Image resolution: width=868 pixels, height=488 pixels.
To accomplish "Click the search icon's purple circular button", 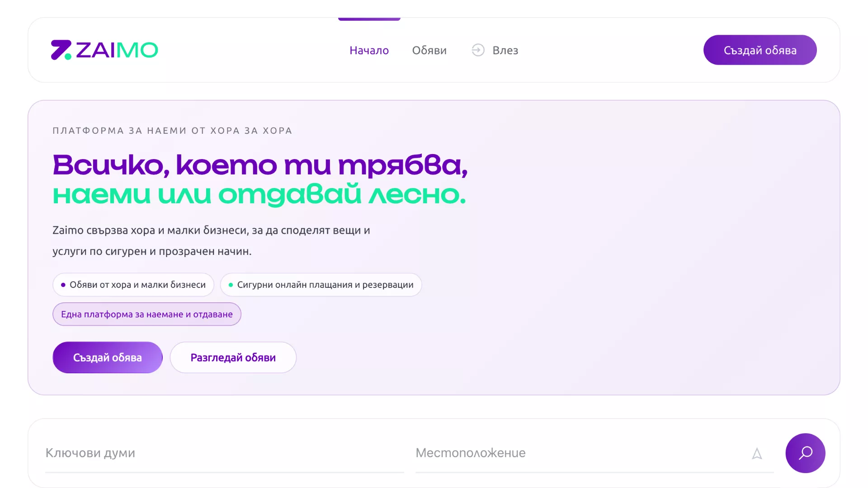I will pyautogui.click(x=805, y=453).
